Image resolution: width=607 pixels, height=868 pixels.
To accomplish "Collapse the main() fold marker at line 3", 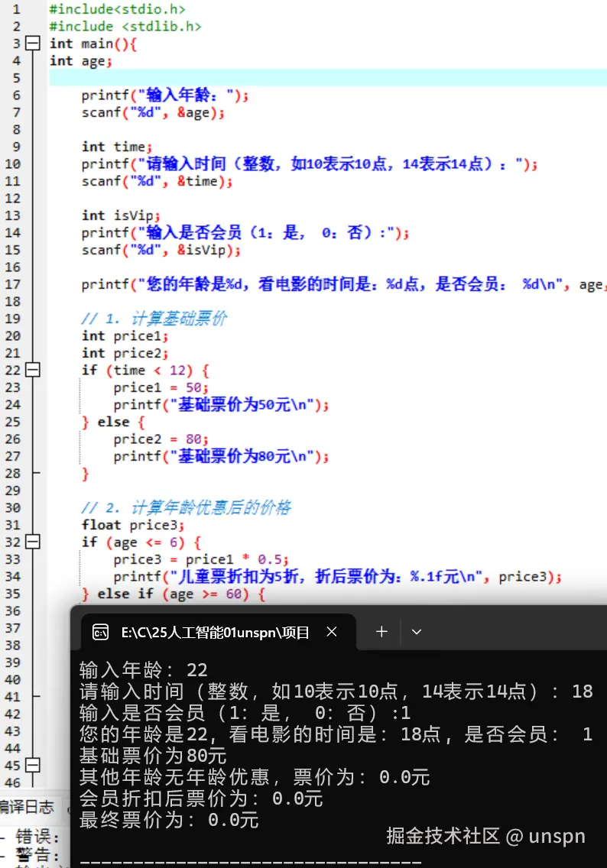I will point(33,44).
